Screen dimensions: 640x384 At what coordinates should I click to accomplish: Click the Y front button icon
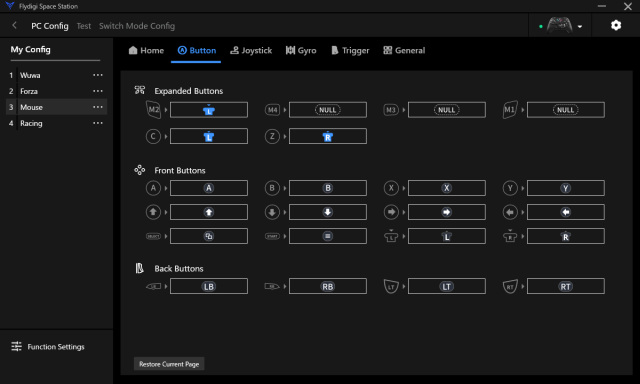click(510, 188)
